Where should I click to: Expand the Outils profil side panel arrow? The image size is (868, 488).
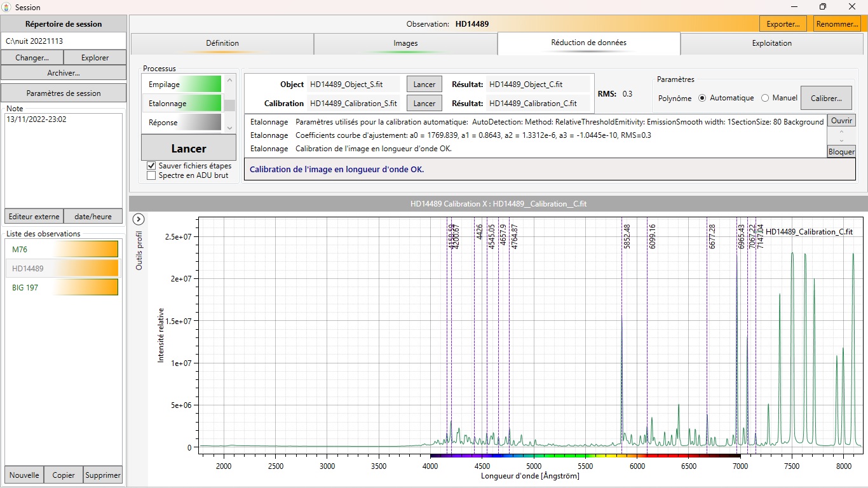point(139,219)
